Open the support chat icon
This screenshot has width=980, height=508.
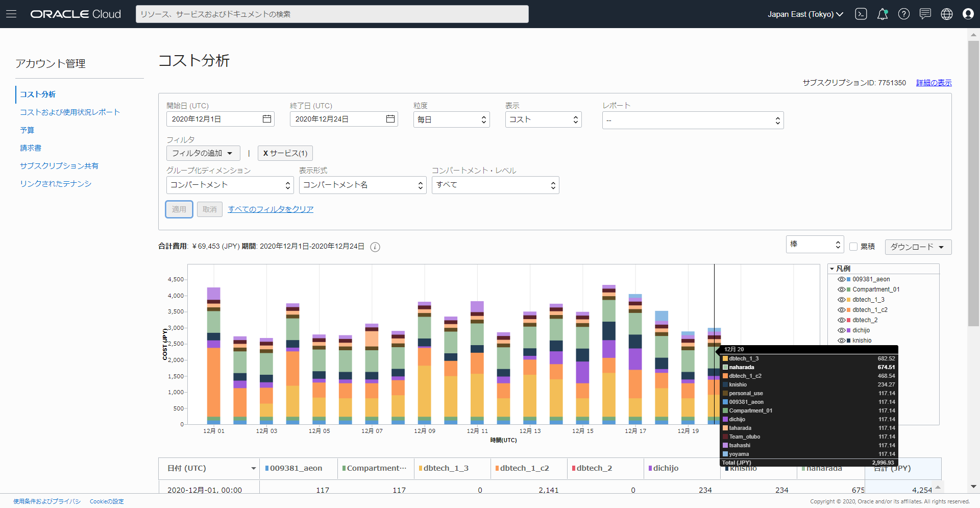point(925,14)
